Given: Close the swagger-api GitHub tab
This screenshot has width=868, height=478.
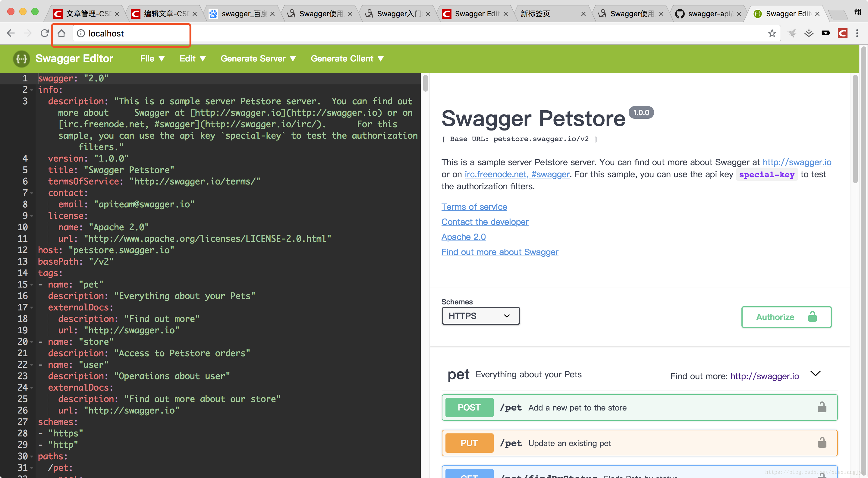Looking at the screenshot, I should pos(739,14).
